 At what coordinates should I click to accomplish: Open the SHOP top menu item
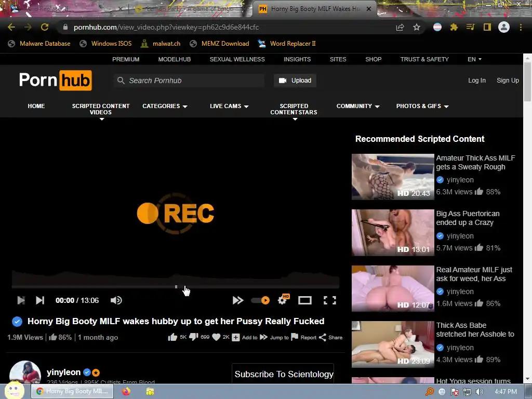[x=373, y=59]
